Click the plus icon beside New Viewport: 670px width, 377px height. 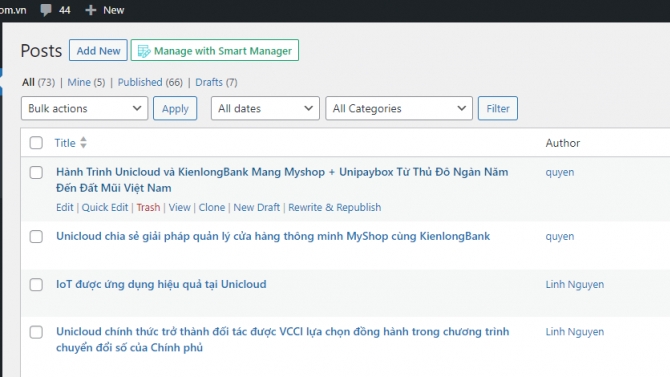pyautogui.click(x=90, y=10)
